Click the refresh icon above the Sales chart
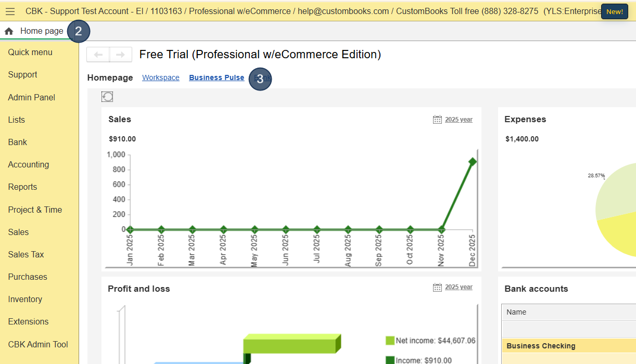Screen dimensions: 636x364 pos(107,97)
